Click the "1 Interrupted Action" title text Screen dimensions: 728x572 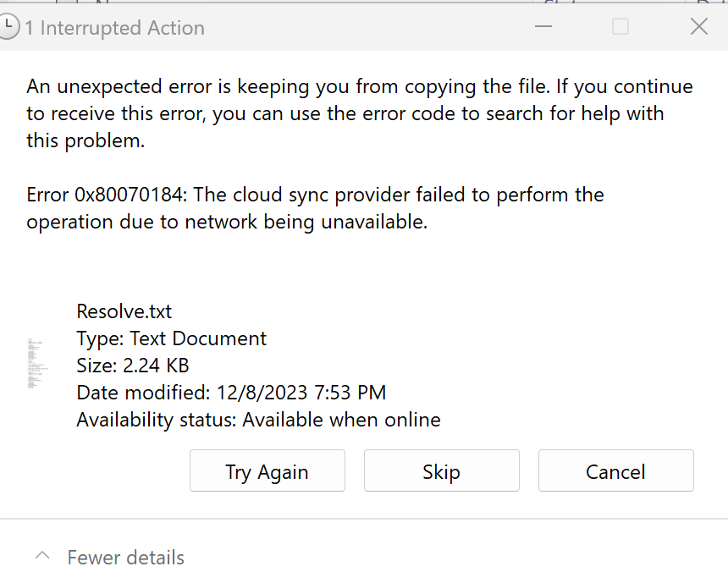coord(114,28)
